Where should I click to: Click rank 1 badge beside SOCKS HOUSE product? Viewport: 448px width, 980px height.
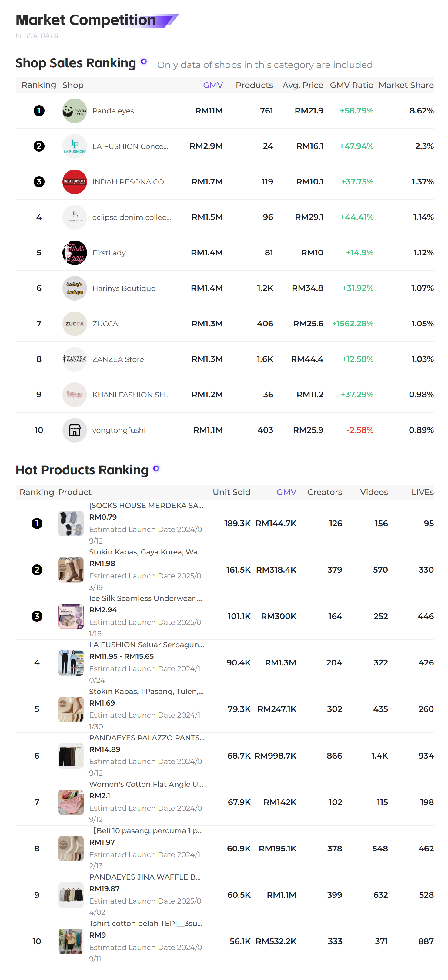point(37,524)
